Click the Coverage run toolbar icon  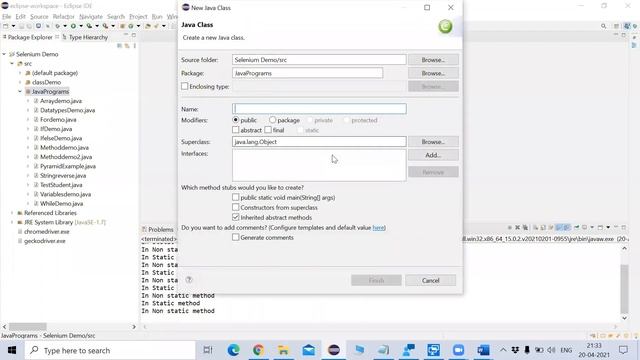[x=89, y=26]
